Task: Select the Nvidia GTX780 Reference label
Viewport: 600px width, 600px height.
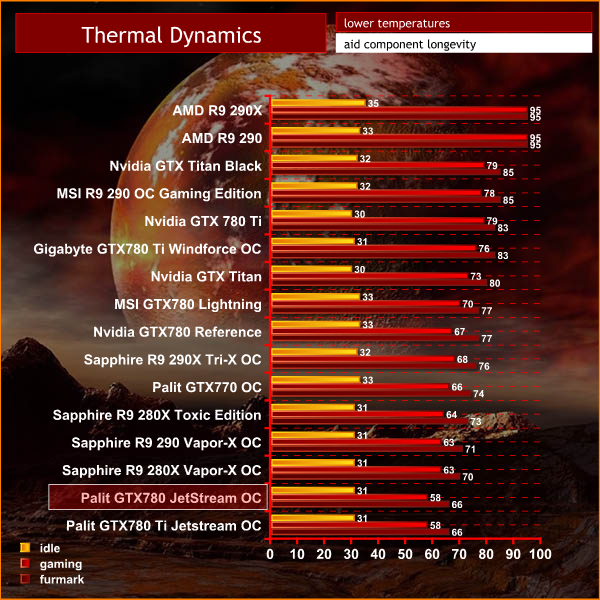Action: click(178, 332)
